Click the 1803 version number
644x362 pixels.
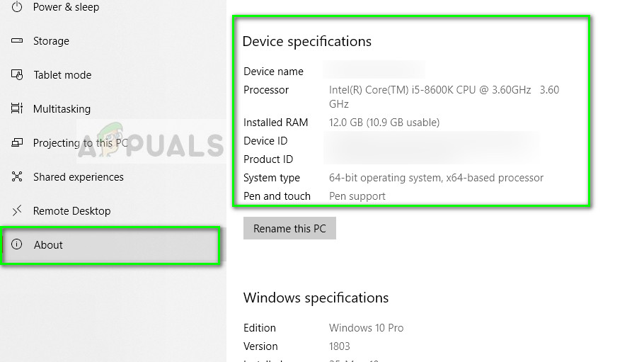point(340,346)
